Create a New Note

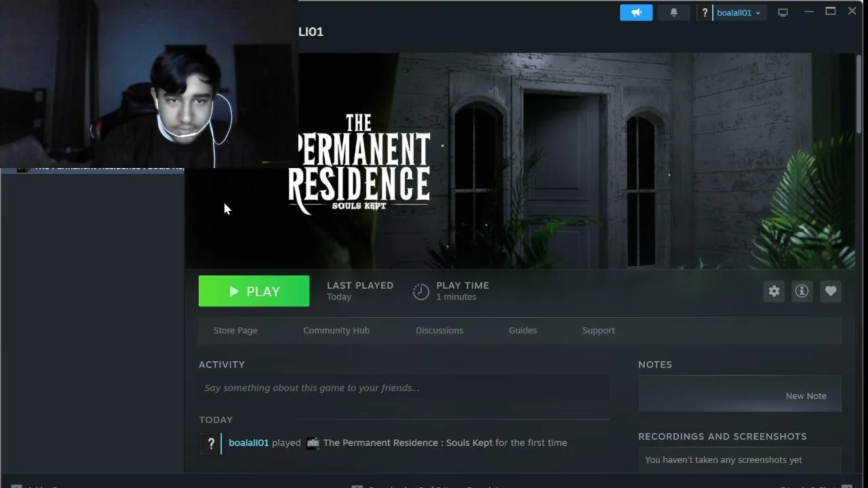tap(806, 396)
